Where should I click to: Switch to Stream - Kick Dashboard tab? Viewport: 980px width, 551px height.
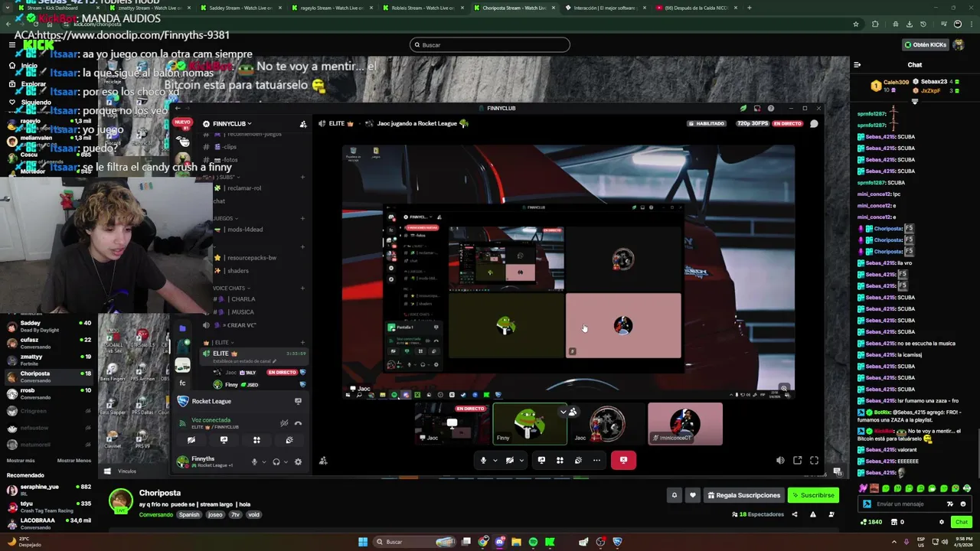coord(51,8)
